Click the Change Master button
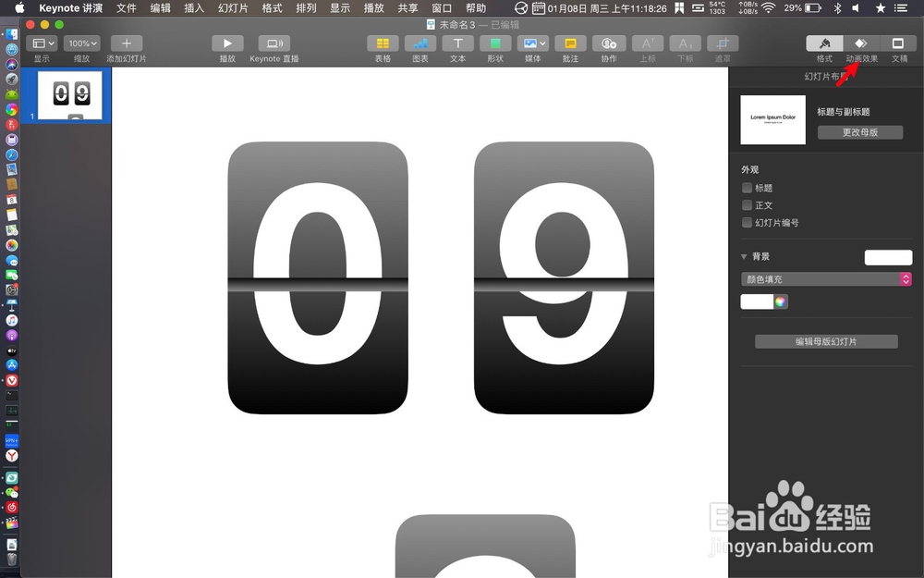924x578 pixels. click(x=859, y=132)
